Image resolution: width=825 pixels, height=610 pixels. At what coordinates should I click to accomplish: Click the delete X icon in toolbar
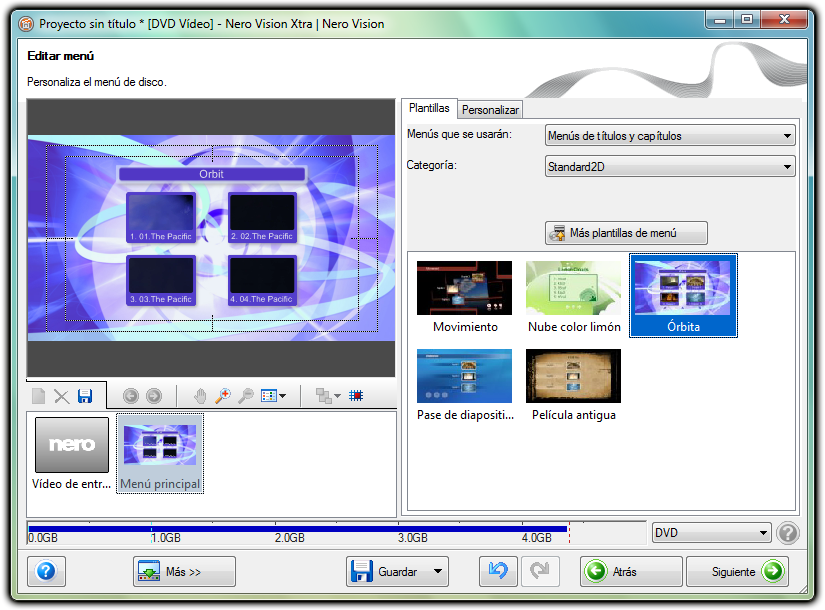pos(62,396)
